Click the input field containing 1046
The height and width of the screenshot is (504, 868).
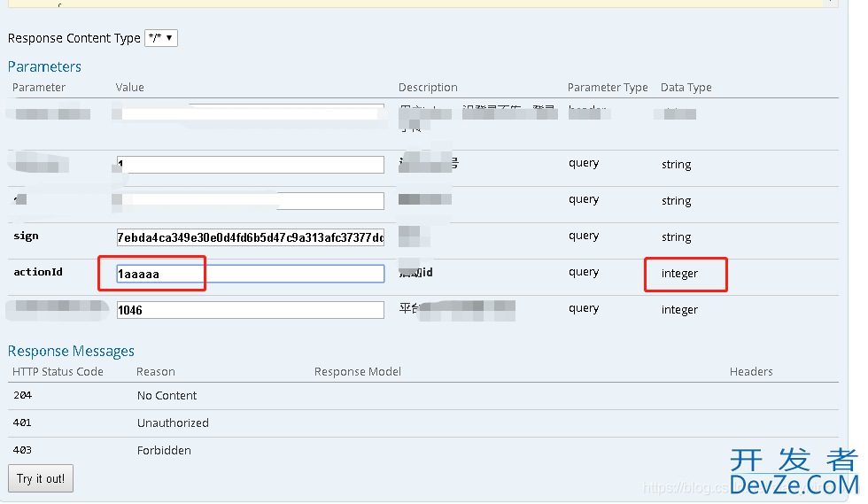click(x=250, y=310)
